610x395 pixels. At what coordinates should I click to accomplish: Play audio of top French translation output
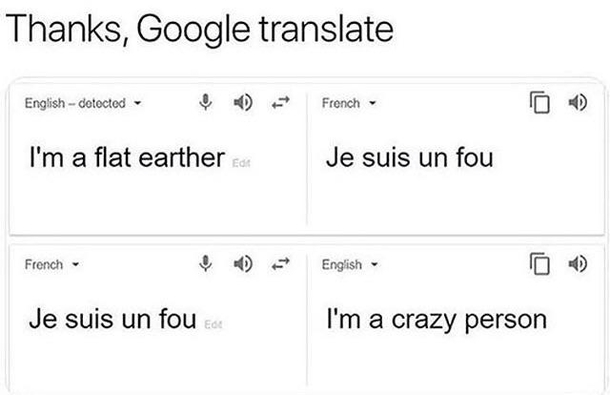[578, 103]
